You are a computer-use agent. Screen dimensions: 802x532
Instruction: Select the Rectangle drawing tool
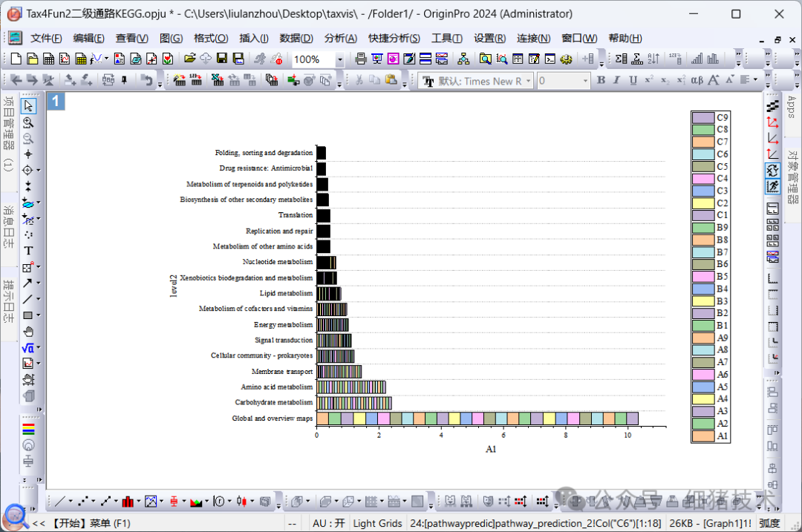(x=28, y=315)
